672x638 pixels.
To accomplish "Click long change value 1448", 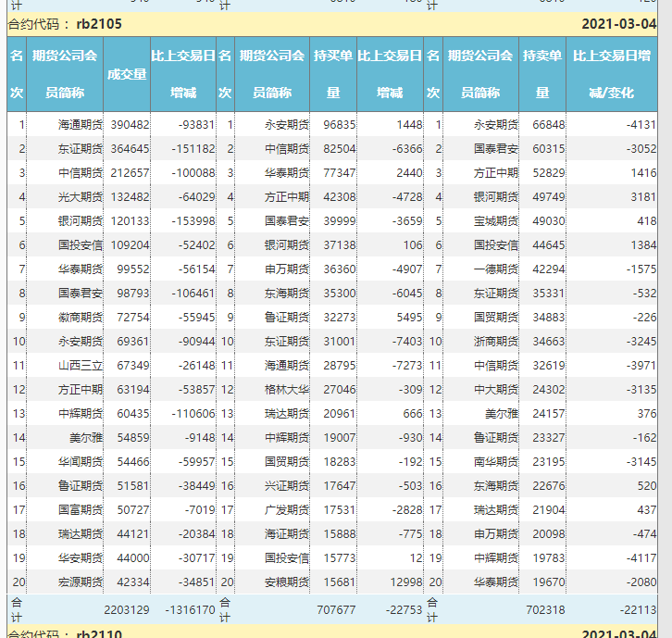I will tap(409, 125).
